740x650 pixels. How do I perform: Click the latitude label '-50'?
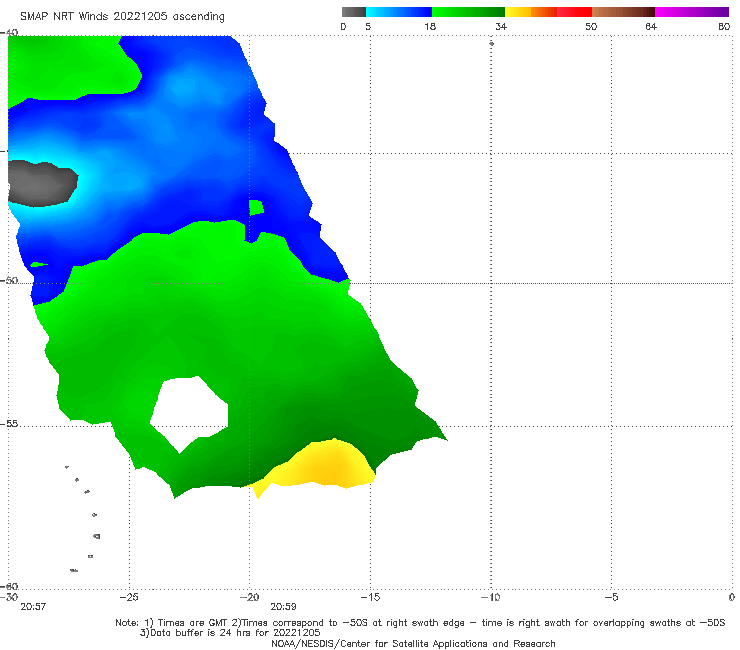click(9, 280)
